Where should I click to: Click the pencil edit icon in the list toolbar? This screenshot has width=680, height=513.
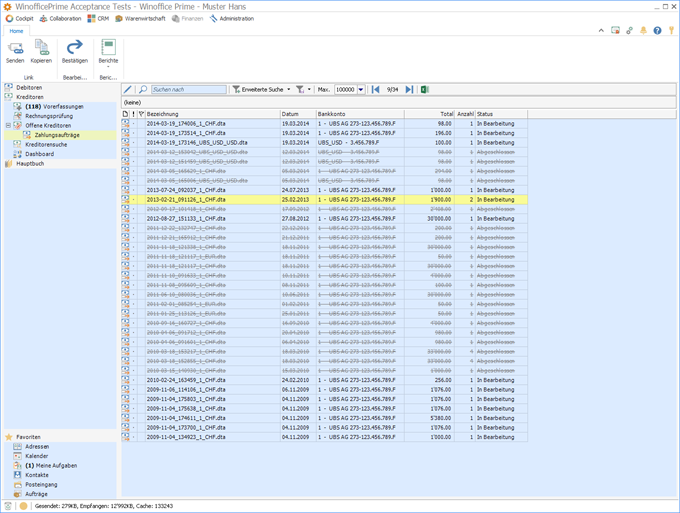[128, 89]
